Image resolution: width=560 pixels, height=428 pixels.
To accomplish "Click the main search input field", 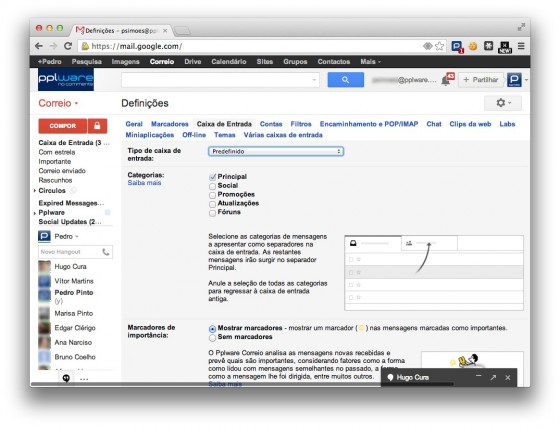I will (x=220, y=80).
